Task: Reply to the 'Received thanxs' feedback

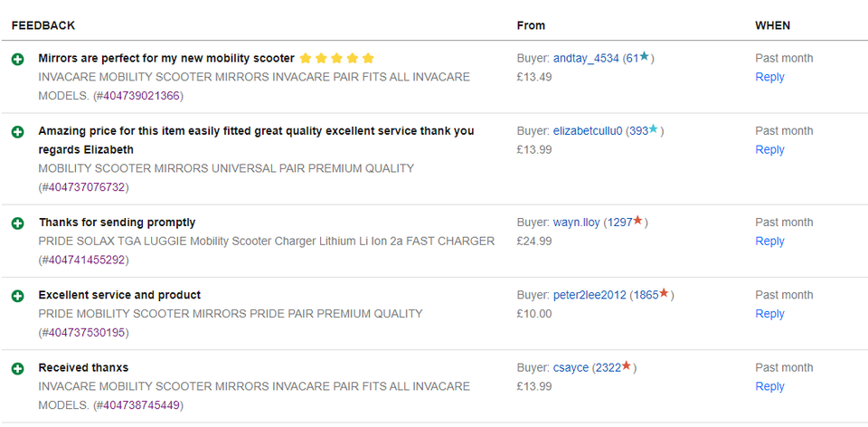Action: click(x=769, y=386)
